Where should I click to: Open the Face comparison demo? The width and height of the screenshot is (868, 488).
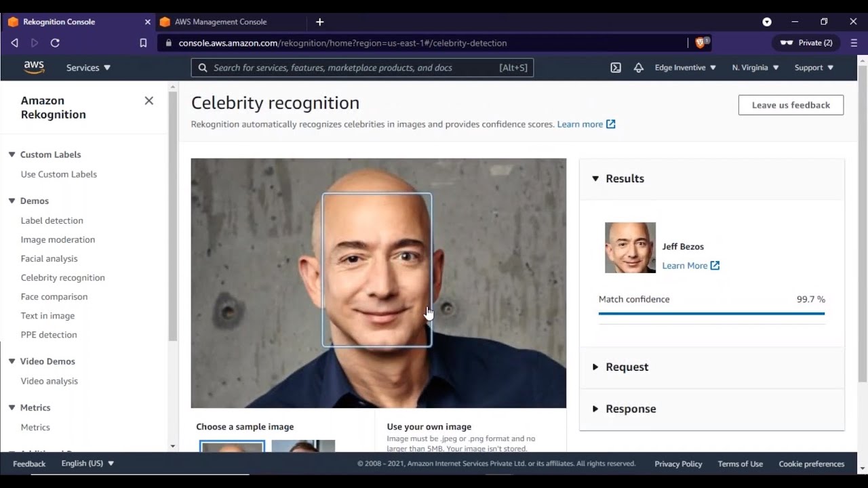[x=54, y=296]
